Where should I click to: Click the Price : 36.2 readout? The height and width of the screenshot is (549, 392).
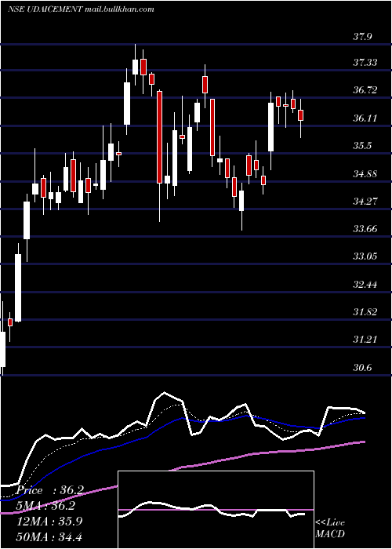click(x=49, y=490)
